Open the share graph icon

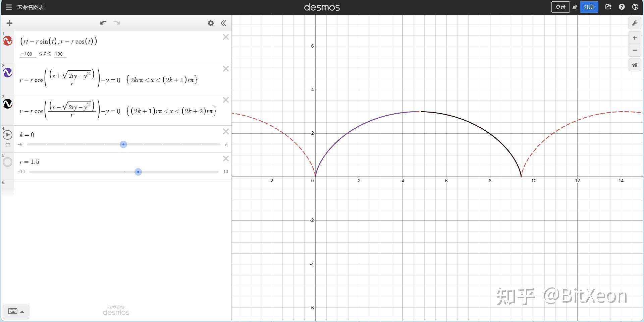[x=608, y=7]
